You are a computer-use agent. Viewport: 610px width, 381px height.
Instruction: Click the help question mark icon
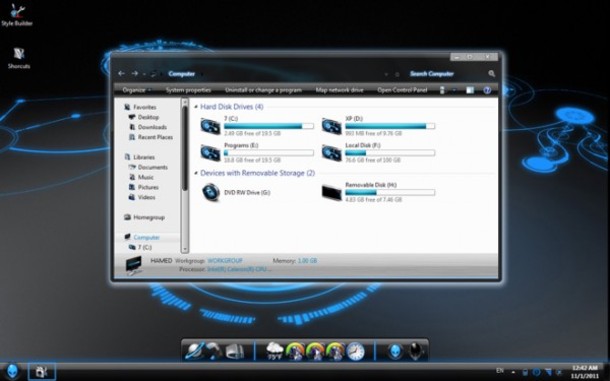click(x=487, y=90)
